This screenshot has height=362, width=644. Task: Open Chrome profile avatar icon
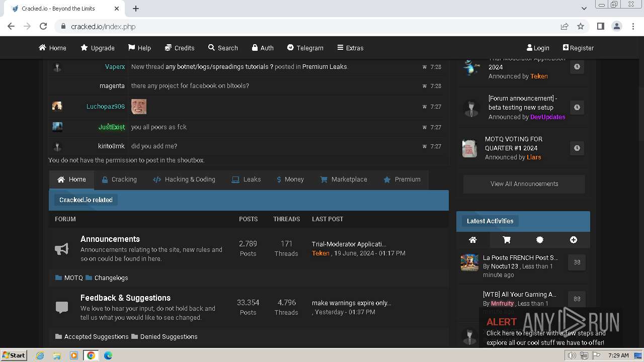(616, 26)
